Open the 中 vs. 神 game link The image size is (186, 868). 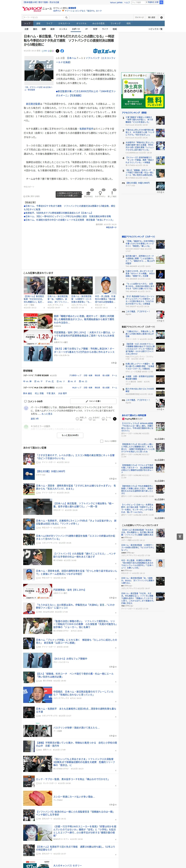tap(27, 381)
